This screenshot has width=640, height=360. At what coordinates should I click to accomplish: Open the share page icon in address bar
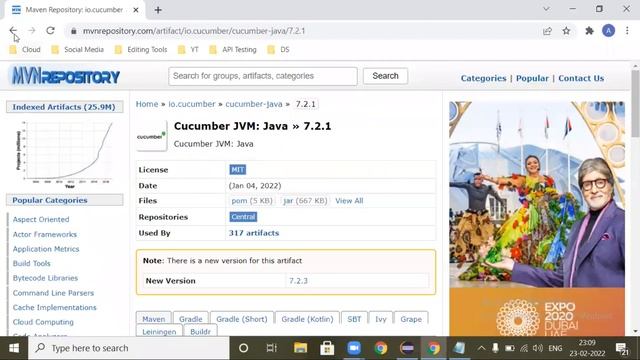547,31
